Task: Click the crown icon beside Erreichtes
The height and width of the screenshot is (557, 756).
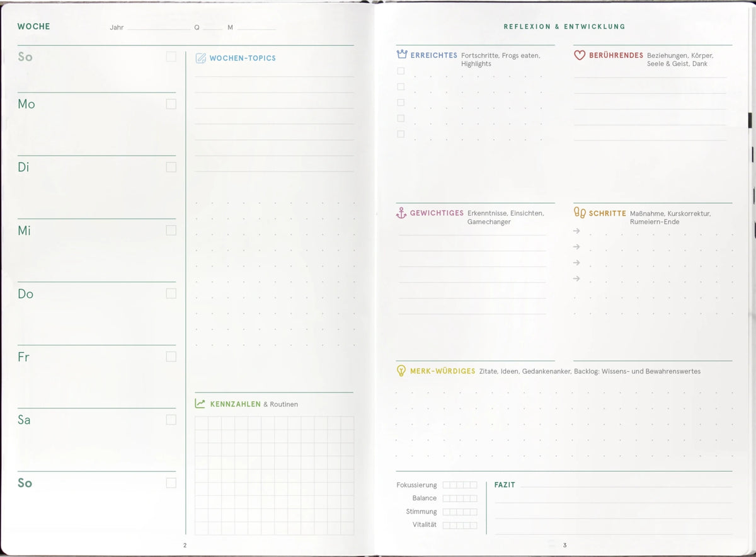Action: pyautogui.click(x=402, y=55)
